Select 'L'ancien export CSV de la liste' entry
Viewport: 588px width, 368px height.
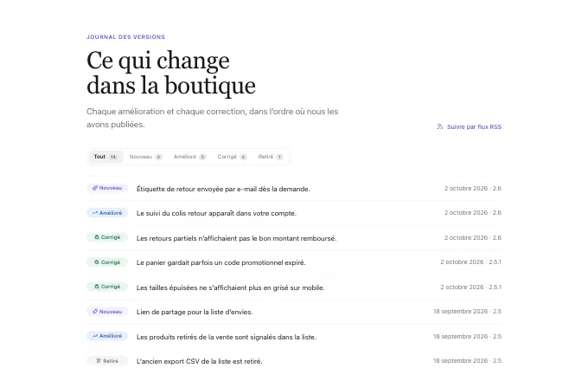[x=200, y=361]
